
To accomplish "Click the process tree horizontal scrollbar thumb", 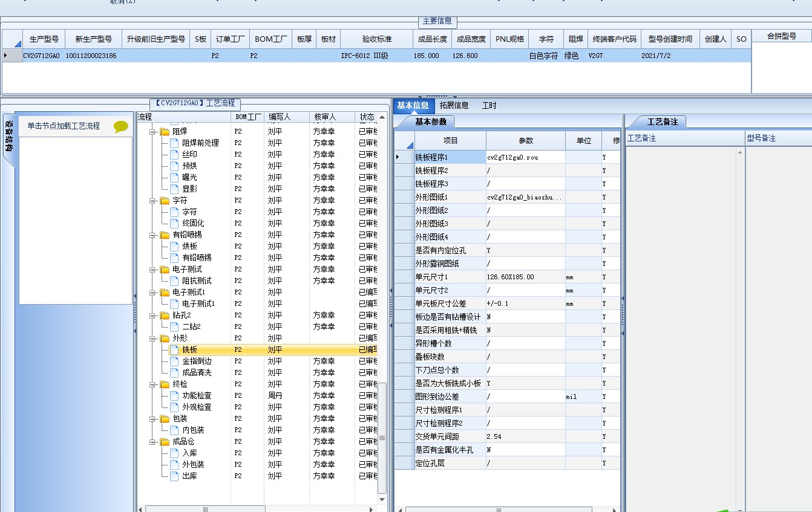I will coord(205,509).
